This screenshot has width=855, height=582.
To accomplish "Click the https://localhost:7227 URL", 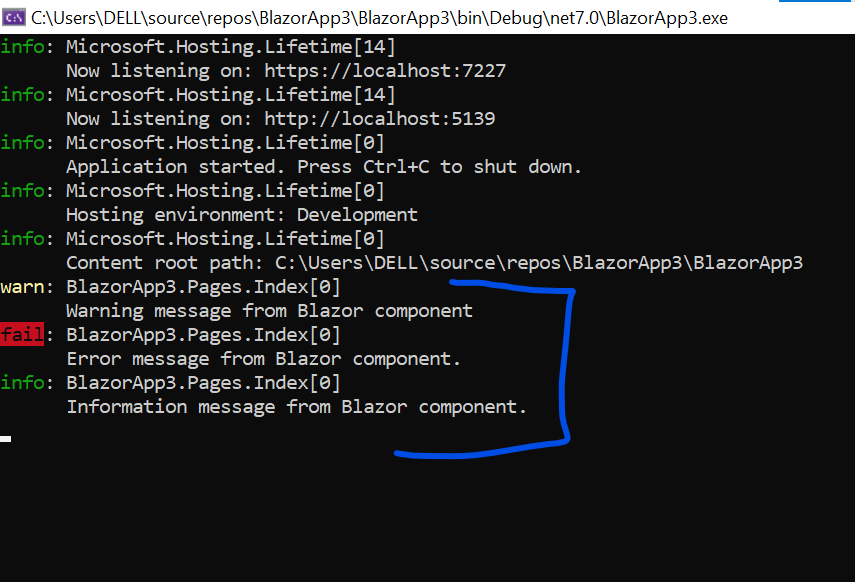I will click(385, 71).
